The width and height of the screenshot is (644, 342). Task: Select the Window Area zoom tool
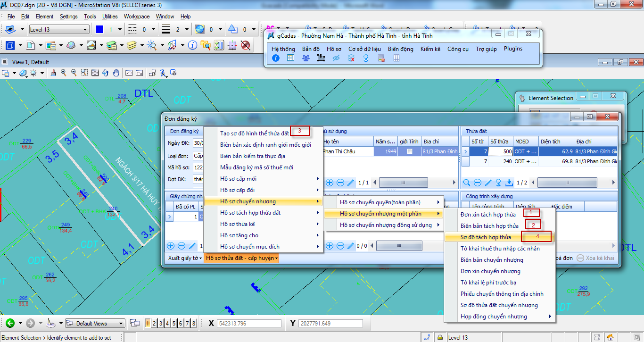84,73
